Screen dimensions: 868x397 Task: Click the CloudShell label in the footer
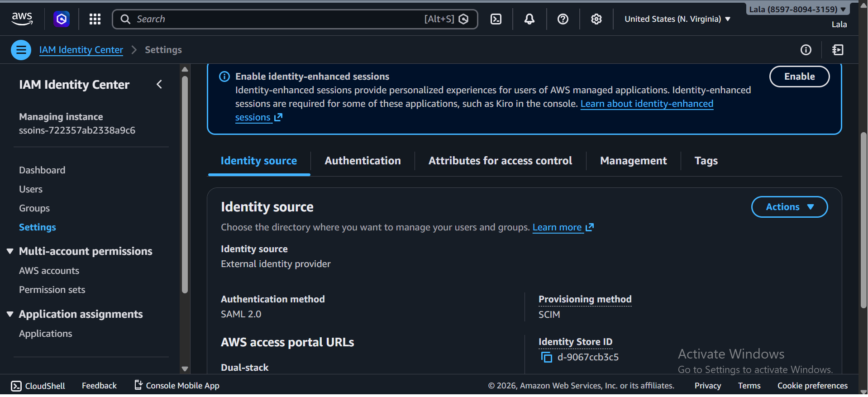(45, 386)
